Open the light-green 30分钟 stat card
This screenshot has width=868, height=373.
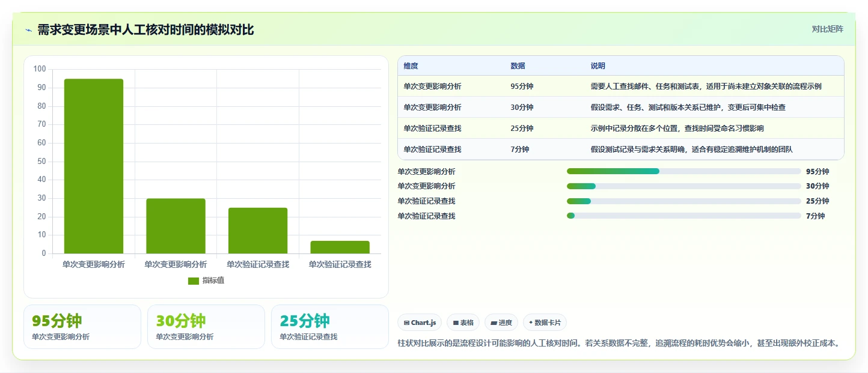[206, 327]
